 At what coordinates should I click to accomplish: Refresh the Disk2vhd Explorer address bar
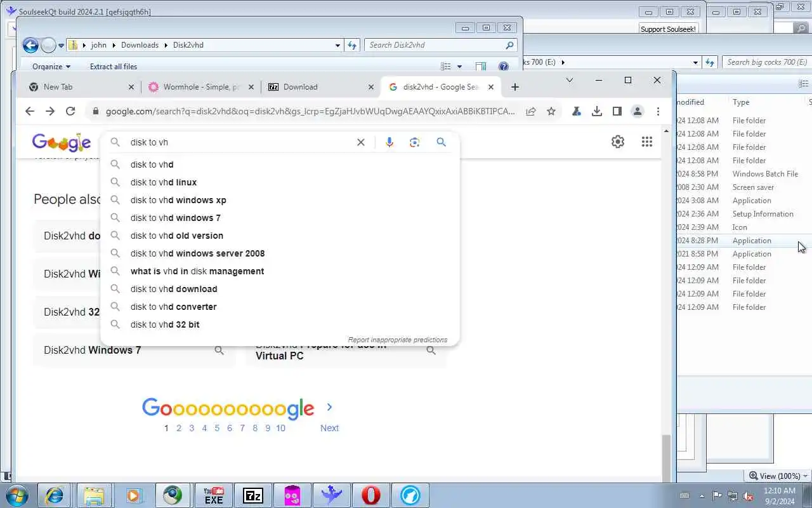coord(353,45)
